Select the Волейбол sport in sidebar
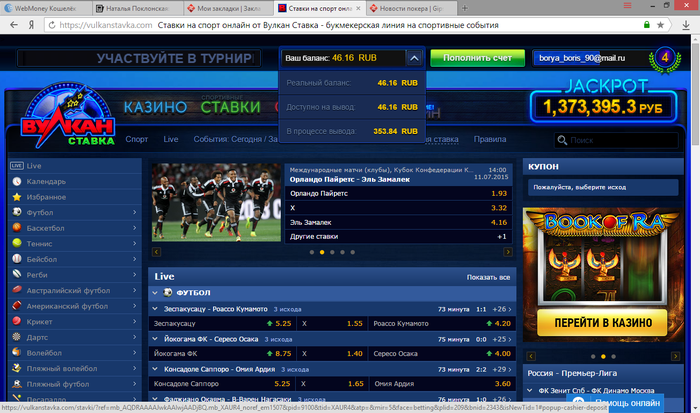The height and width of the screenshot is (413, 700). [x=75, y=353]
